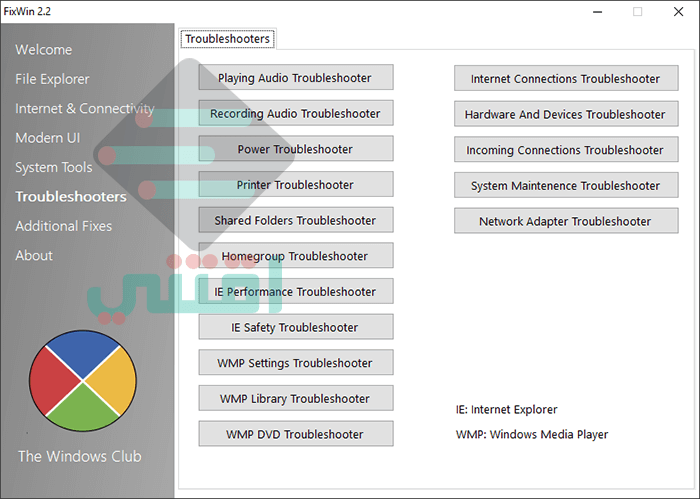700x499 pixels.
Task: Launch WMP DVD Troubleshooter
Action: (296, 434)
